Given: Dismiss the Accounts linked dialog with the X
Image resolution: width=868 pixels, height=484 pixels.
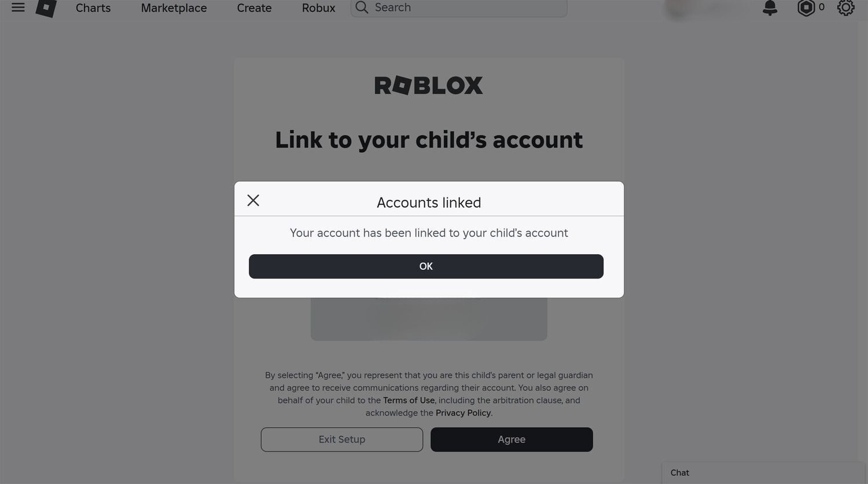Looking at the screenshot, I should coord(253,200).
